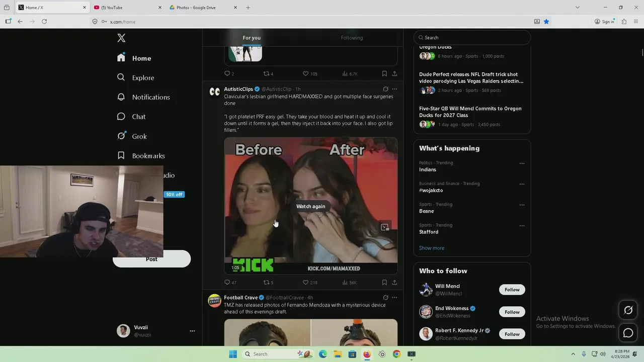
Task: Open the browser extensions icon
Action: [x=624, y=22]
